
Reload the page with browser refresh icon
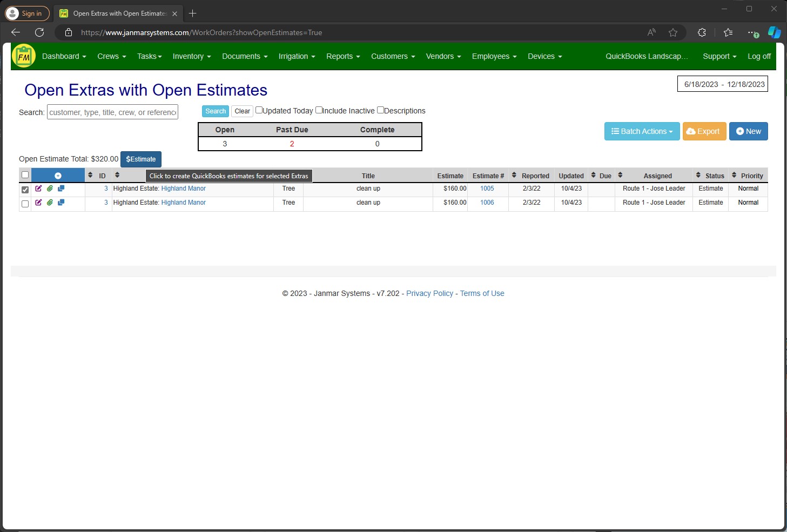click(x=39, y=32)
